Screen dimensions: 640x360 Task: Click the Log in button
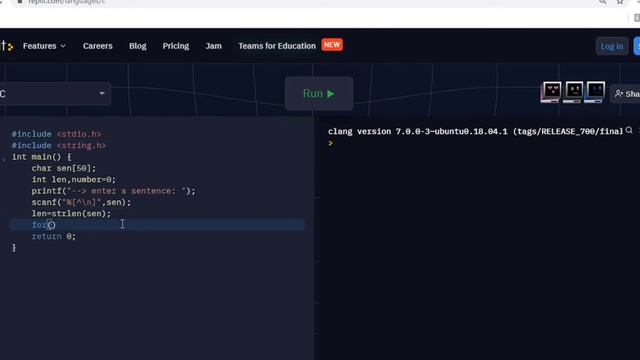611,46
